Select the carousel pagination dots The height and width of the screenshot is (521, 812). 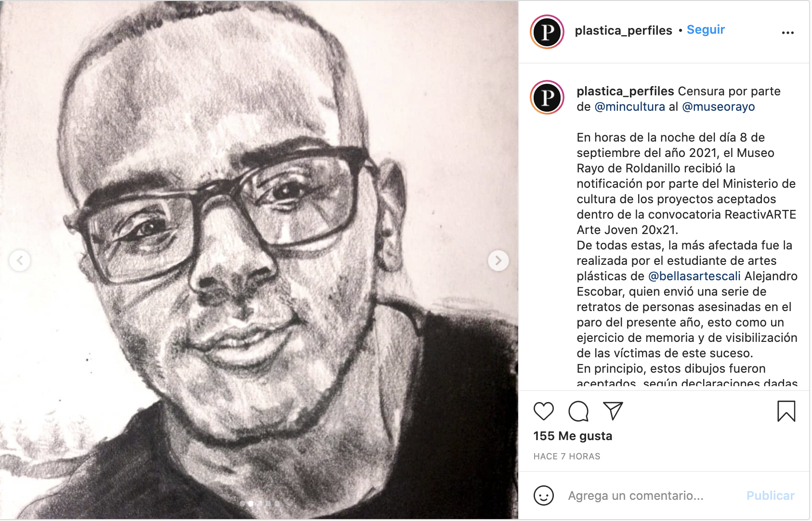(x=260, y=504)
